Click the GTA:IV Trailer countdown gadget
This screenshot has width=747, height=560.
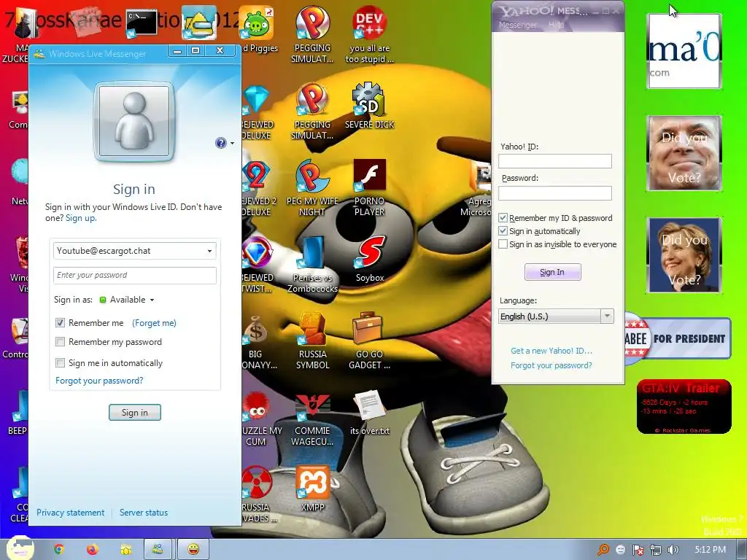click(x=684, y=407)
